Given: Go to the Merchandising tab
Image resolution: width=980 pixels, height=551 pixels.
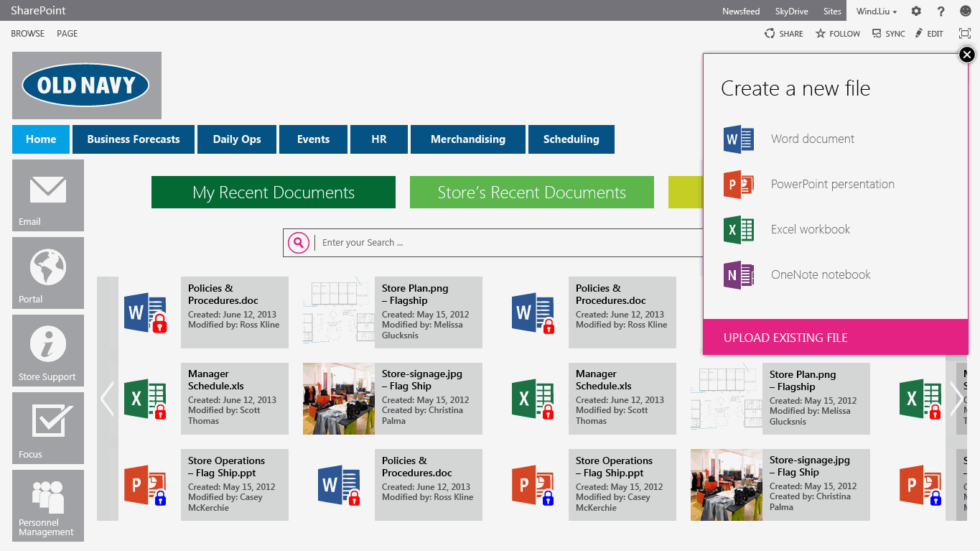Looking at the screenshot, I should click(x=468, y=139).
